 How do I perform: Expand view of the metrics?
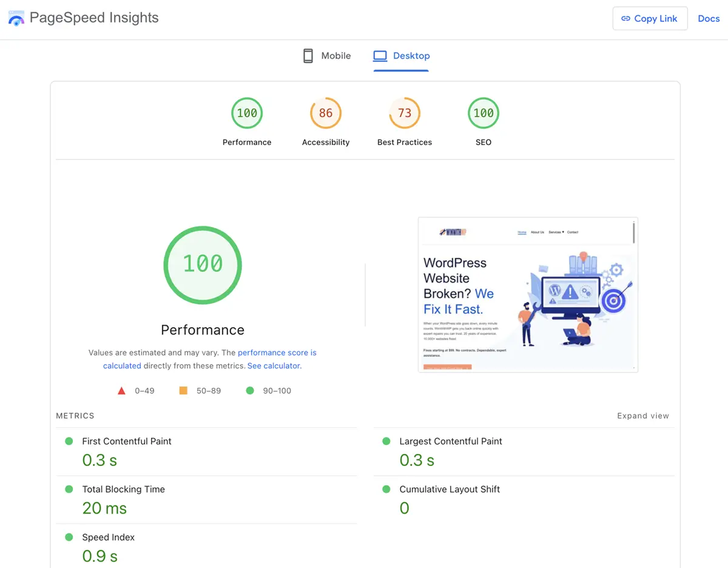pyautogui.click(x=642, y=416)
